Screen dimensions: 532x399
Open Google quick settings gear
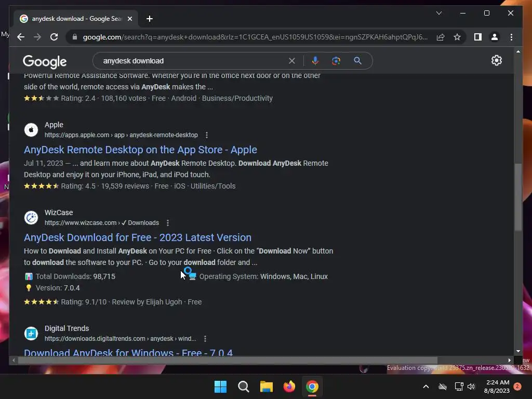[496, 60]
